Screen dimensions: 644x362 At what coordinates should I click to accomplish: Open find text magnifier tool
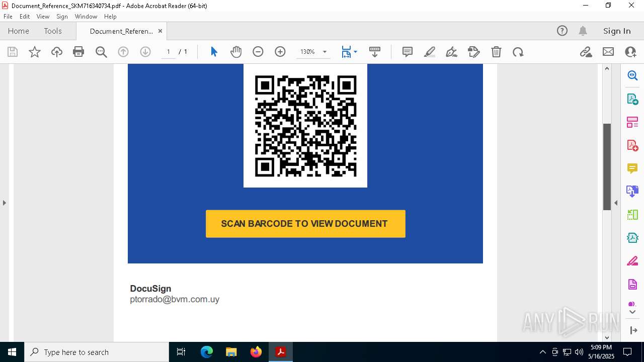point(101,52)
